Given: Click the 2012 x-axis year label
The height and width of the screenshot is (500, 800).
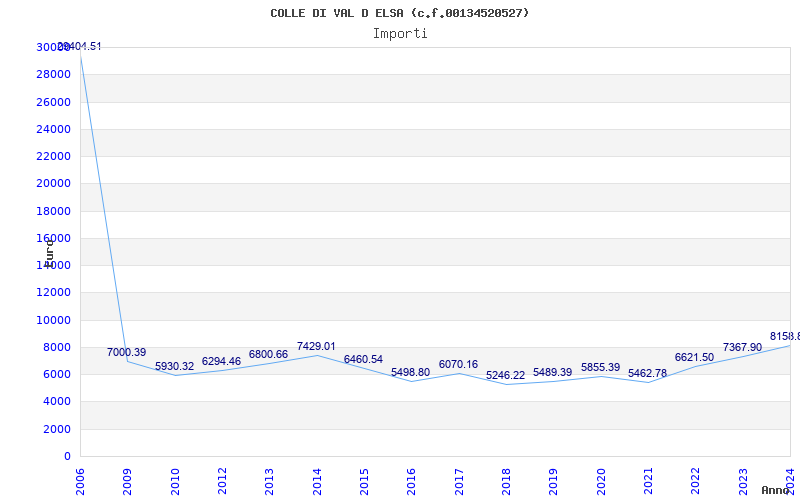Looking at the screenshot, I should 222,481.
